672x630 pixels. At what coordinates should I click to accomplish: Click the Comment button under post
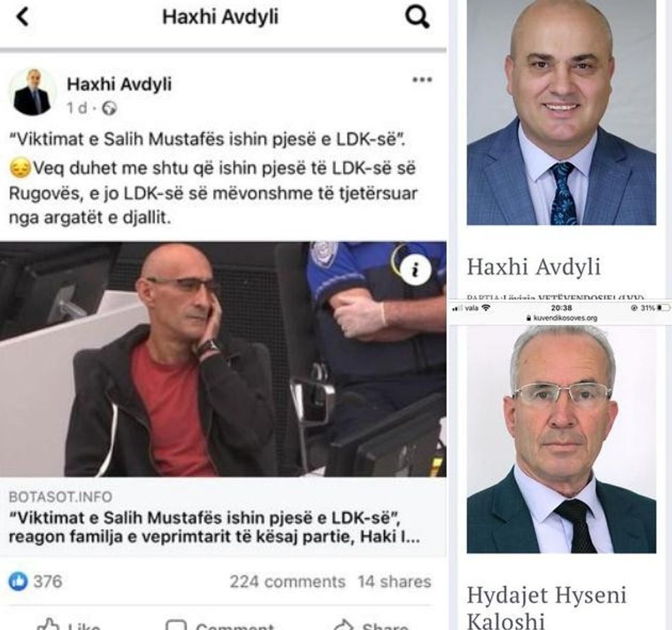[x=220, y=625]
